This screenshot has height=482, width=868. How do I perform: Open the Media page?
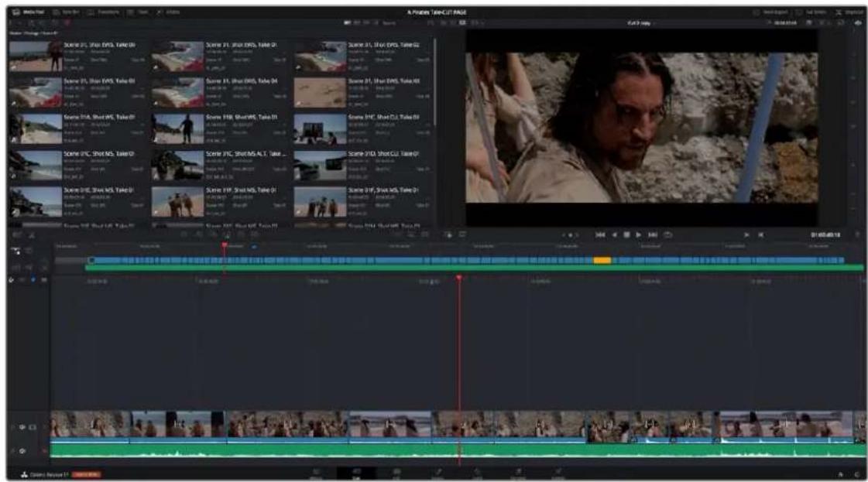[x=317, y=473]
